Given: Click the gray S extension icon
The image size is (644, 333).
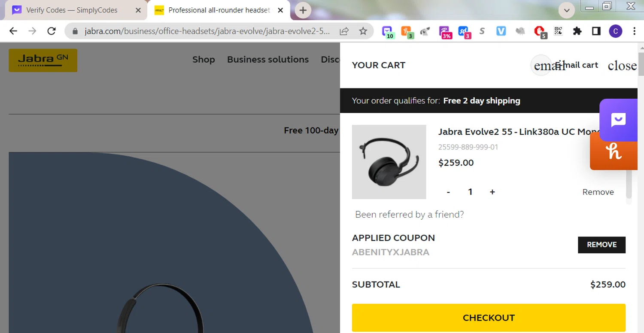Looking at the screenshot, I should (482, 31).
